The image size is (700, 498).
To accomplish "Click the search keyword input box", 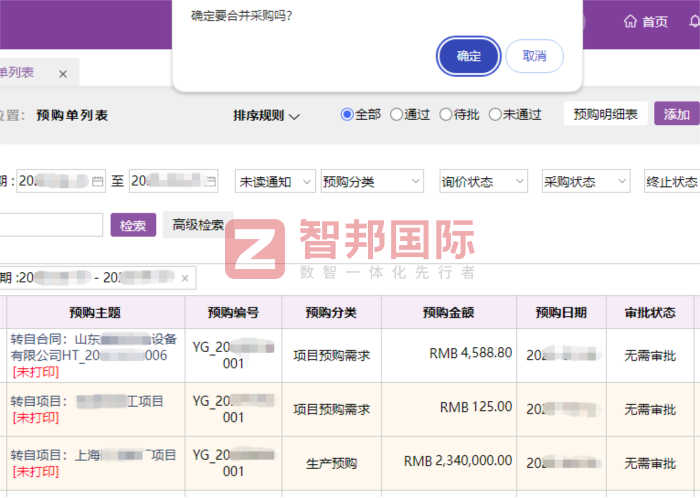I will (x=51, y=224).
